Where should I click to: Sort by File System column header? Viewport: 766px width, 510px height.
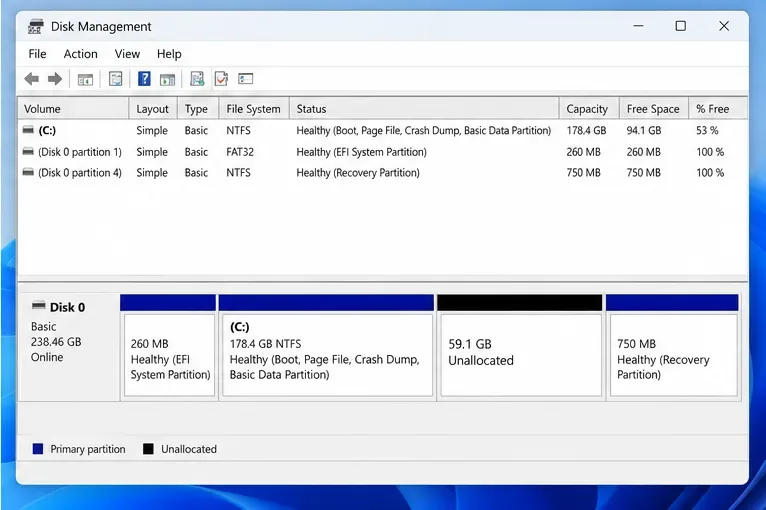[254, 108]
